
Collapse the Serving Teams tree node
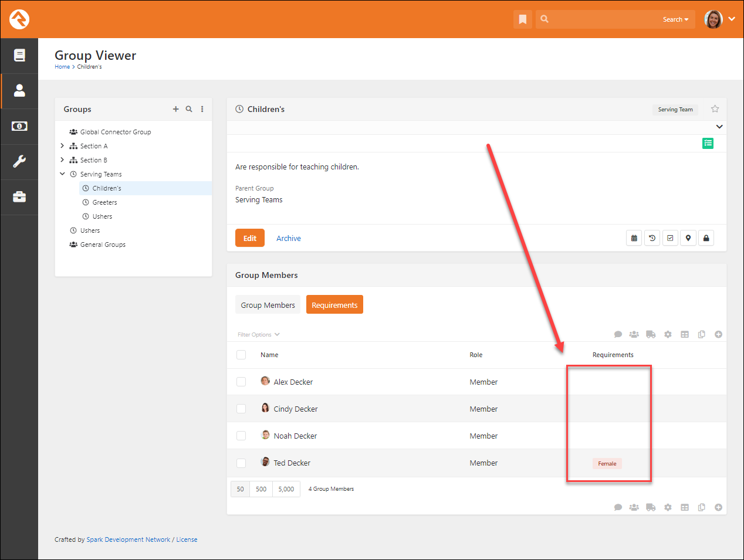point(62,174)
